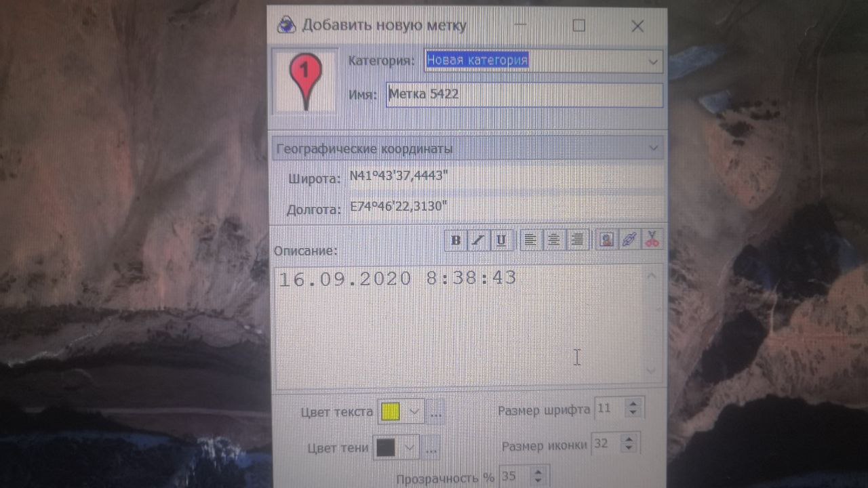Align description text left
The height and width of the screenshot is (488, 868).
coord(531,240)
